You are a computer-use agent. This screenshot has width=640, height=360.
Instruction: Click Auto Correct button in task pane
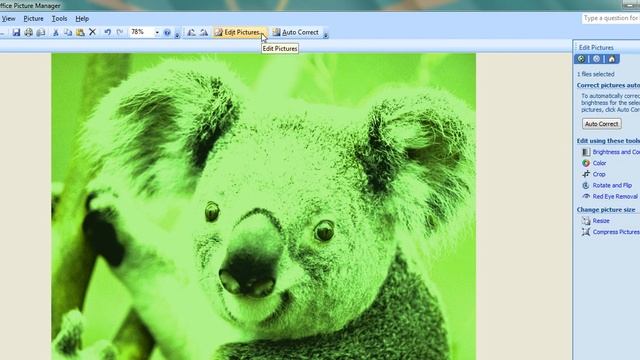[602, 124]
